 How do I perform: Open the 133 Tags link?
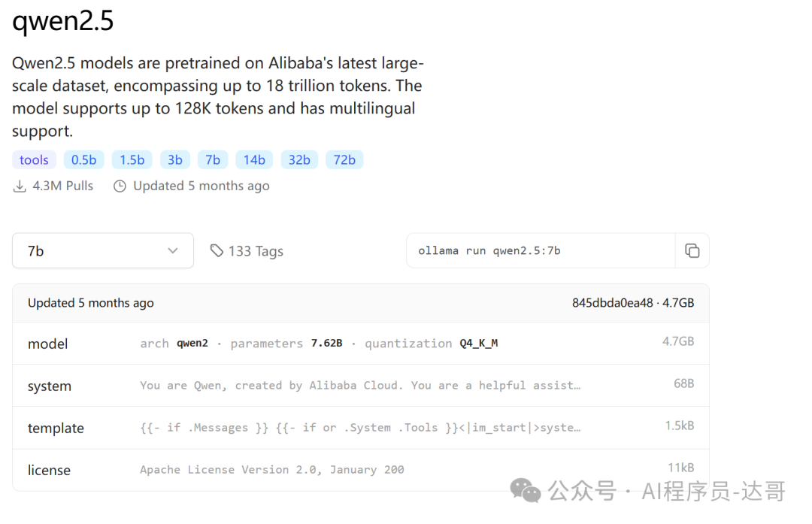[x=247, y=251]
